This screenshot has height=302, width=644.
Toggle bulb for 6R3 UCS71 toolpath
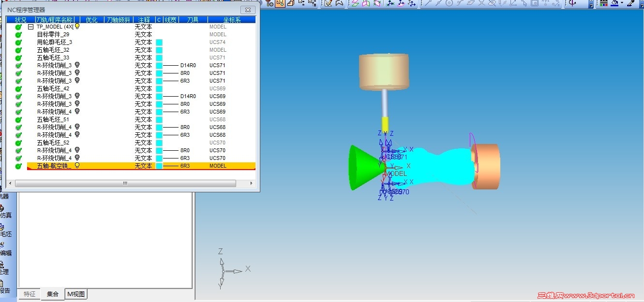click(x=77, y=80)
